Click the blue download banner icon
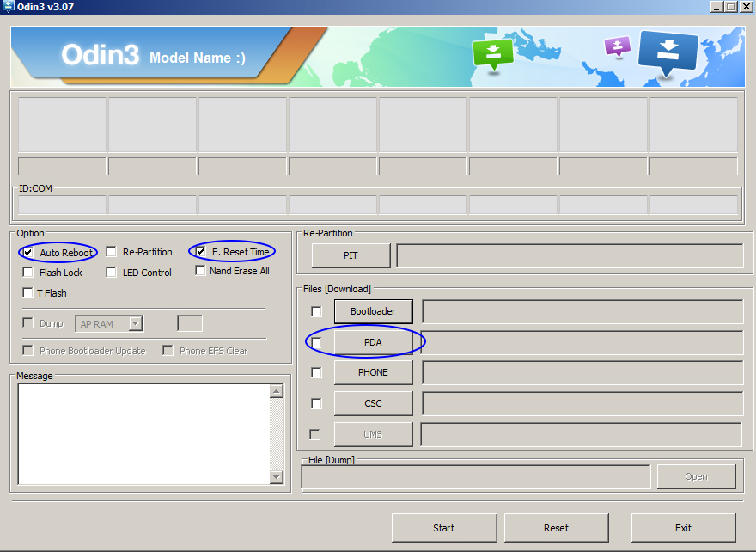The height and width of the screenshot is (552, 756). pos(668,52)
